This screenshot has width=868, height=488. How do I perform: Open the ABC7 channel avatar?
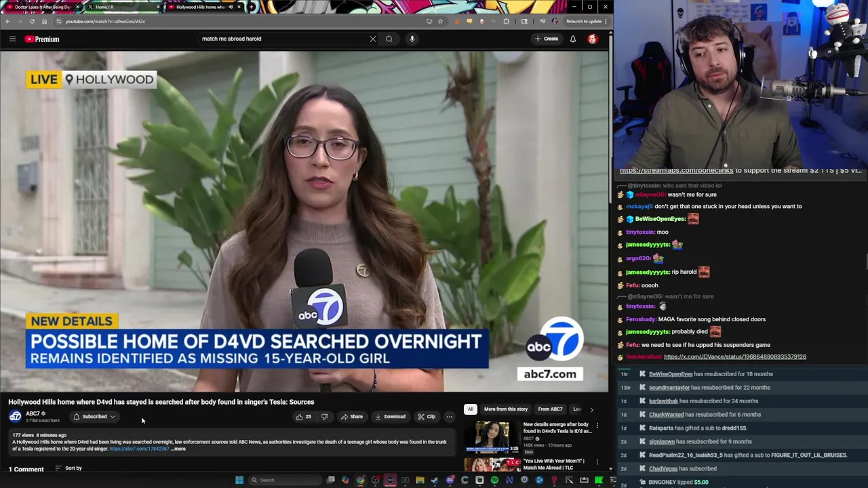(15, 416)
